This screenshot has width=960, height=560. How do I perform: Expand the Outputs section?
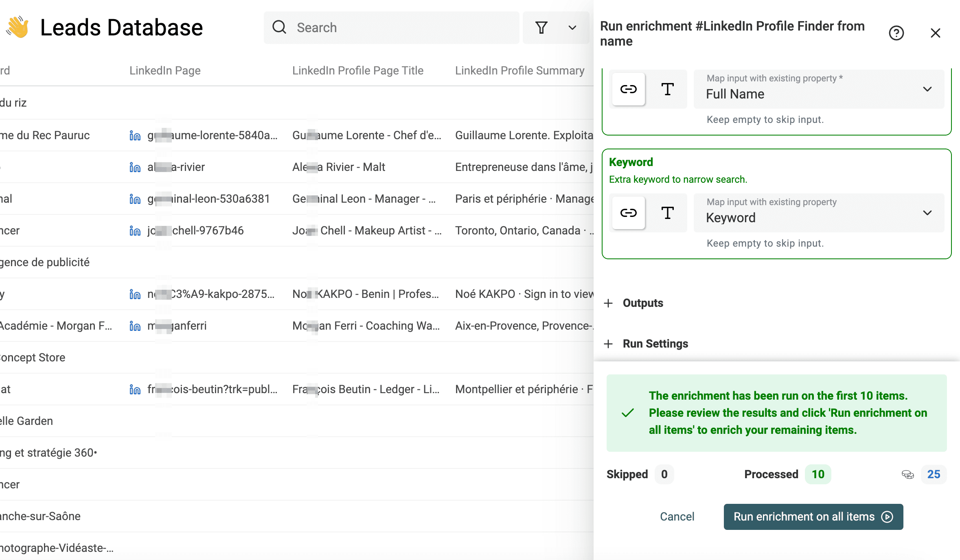coord(634,303)
